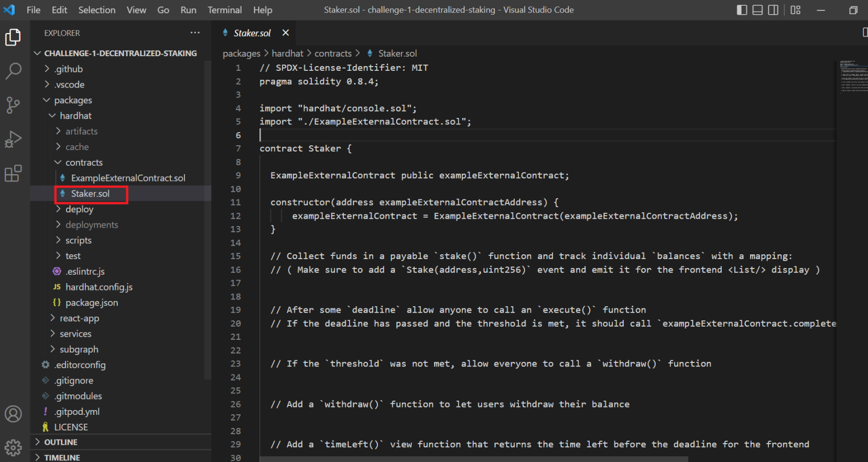The image size is (868, 462).
Task: Open the Search view in activity bar
Action: click(13, 71)
